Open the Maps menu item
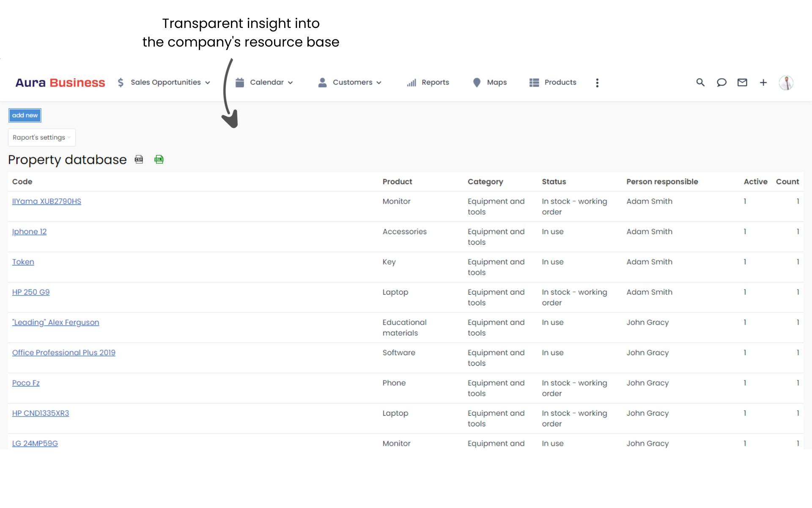Image resolution: width=812 pixels, height=508 pixels. point(490,83)
